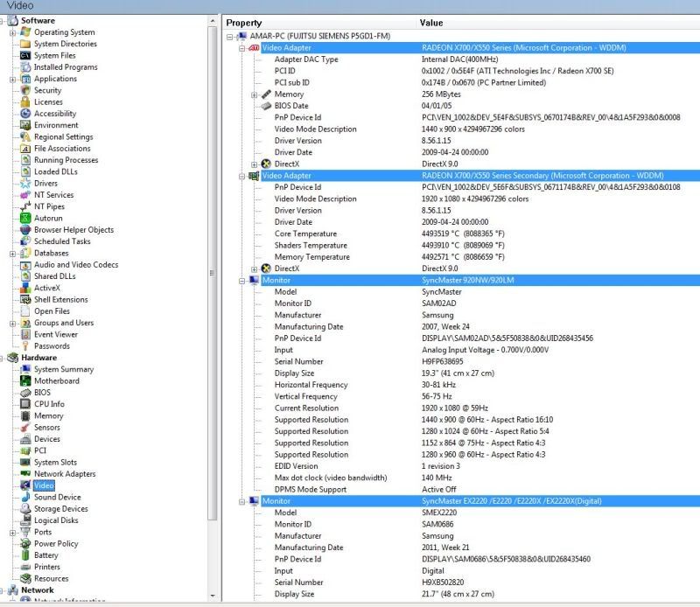Select the System Directories folder icon
This screenshot has height=607, width=700.
pyautogui.click(x=25, y=44)
